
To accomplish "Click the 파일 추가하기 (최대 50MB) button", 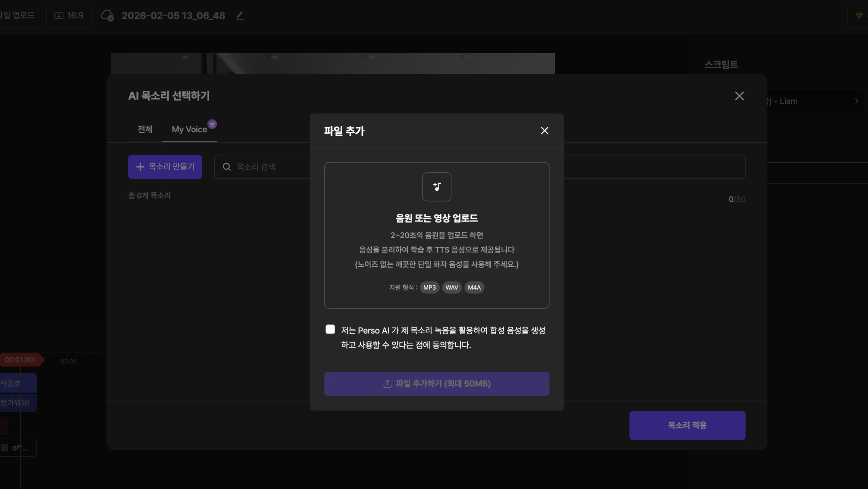I will pyautogui.click(x=437, y=384).
